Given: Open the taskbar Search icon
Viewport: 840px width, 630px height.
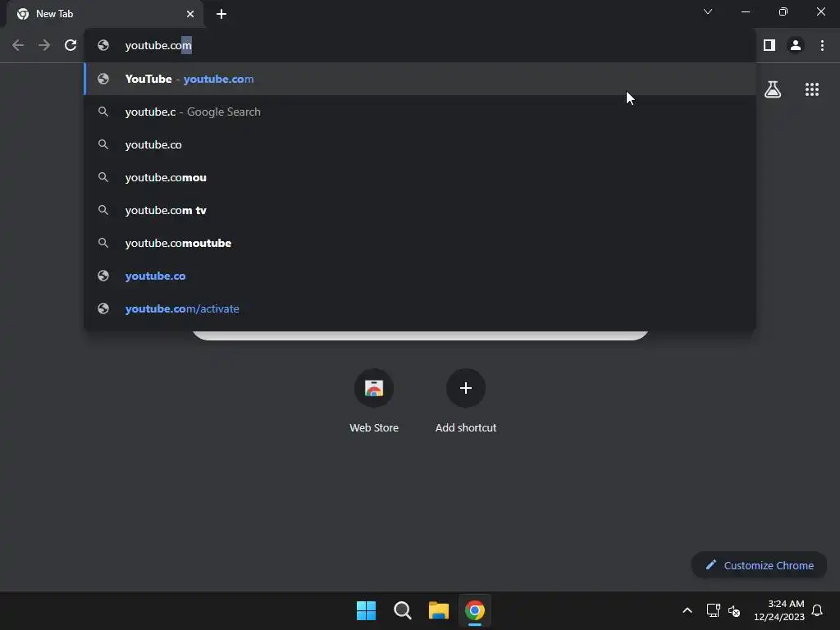Looking at the screenshot, I should [x=402, y=610].
